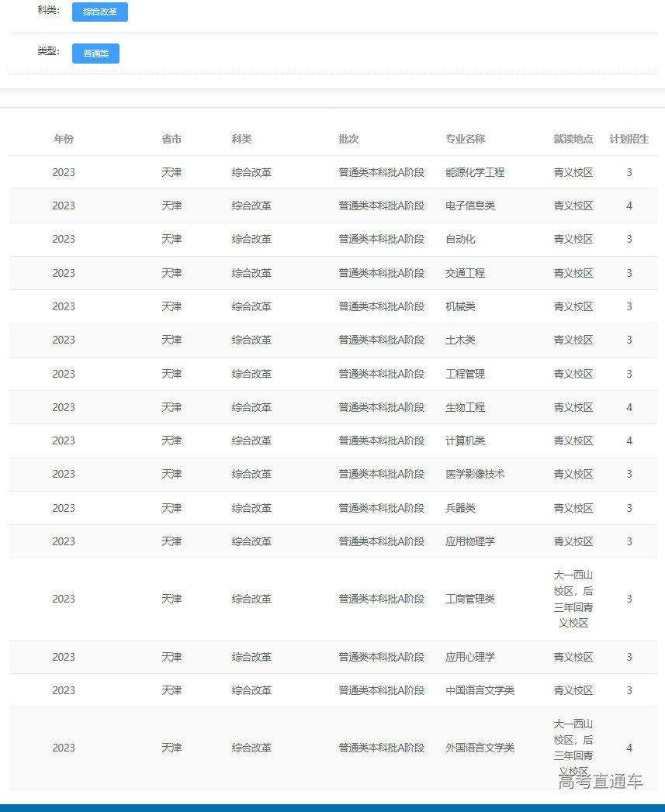
Task: Click the 工商管理类 major entry
Action: coord(470,599)
